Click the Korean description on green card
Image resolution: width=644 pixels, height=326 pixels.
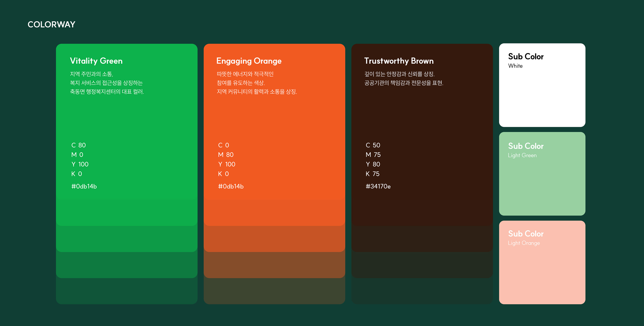[107, 83]
